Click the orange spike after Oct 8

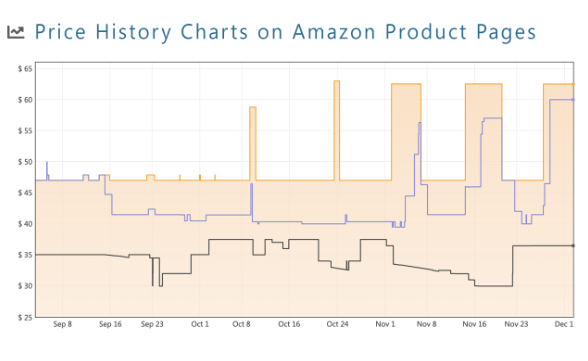pos(253,142)
